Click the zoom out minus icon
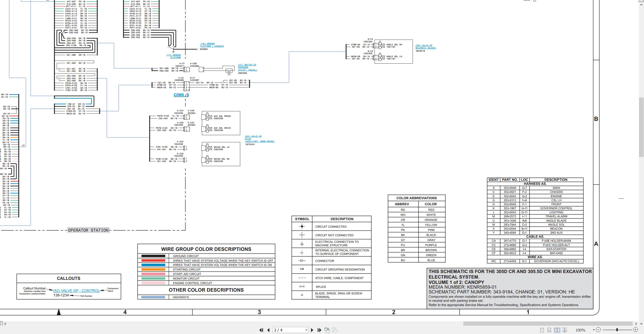Image resolution: width=644 pixels, height=334 pixels. (598, 330)
